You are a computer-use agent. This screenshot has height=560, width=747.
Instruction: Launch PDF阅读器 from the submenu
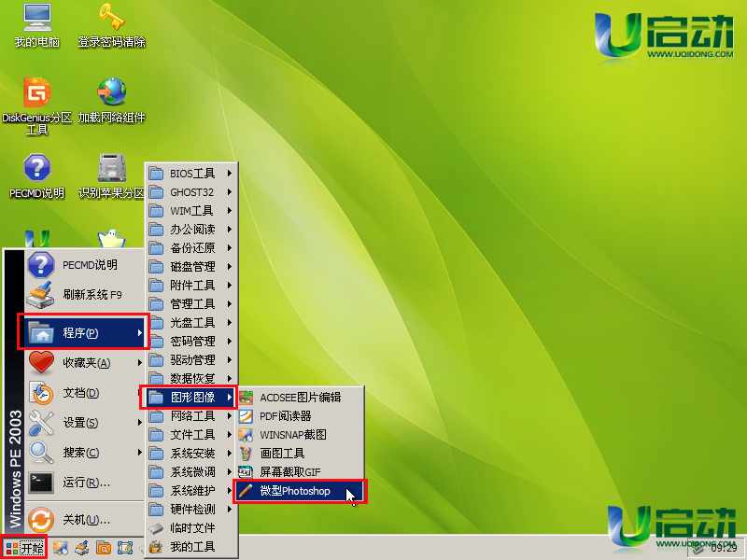click(x=301, y=416)
